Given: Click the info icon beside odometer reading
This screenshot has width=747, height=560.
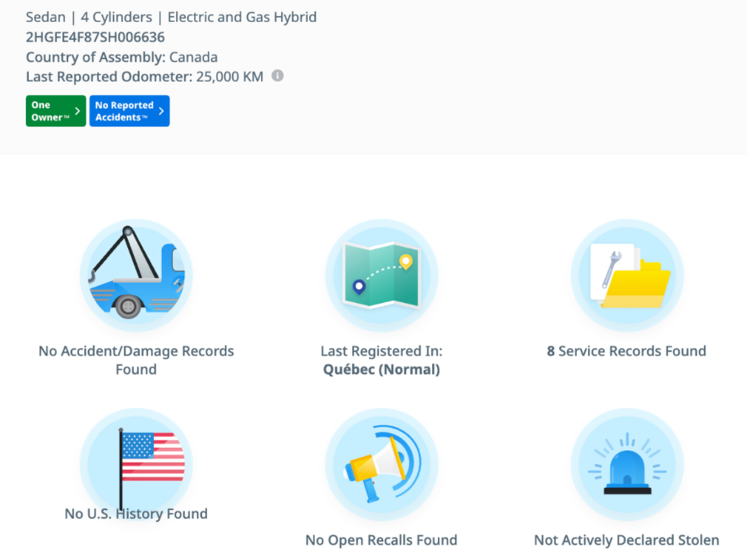Looking at the screenshot, I should [x=278, y=76].
